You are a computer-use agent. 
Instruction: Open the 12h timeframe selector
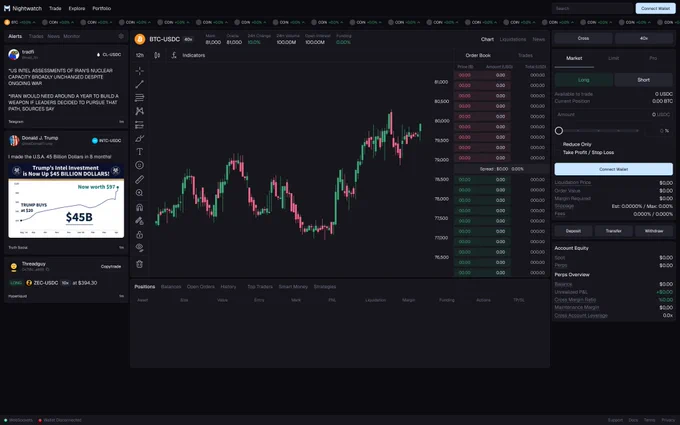pos(140,55)
